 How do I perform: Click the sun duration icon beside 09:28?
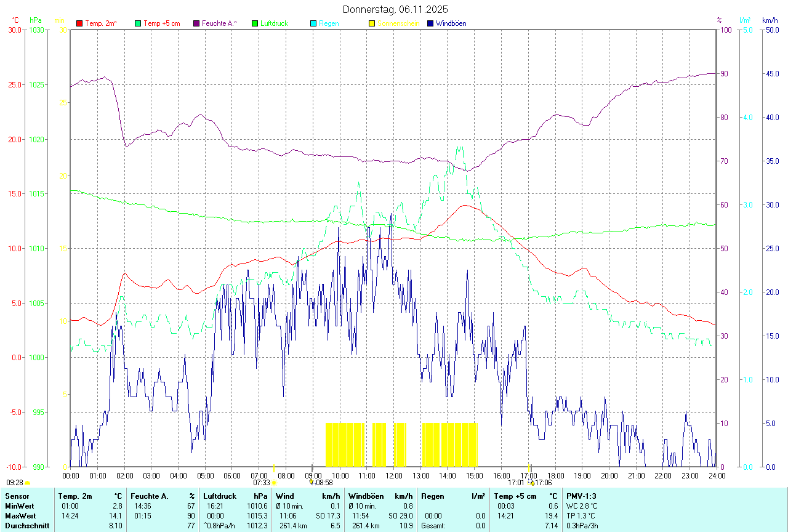click(27, 483)
